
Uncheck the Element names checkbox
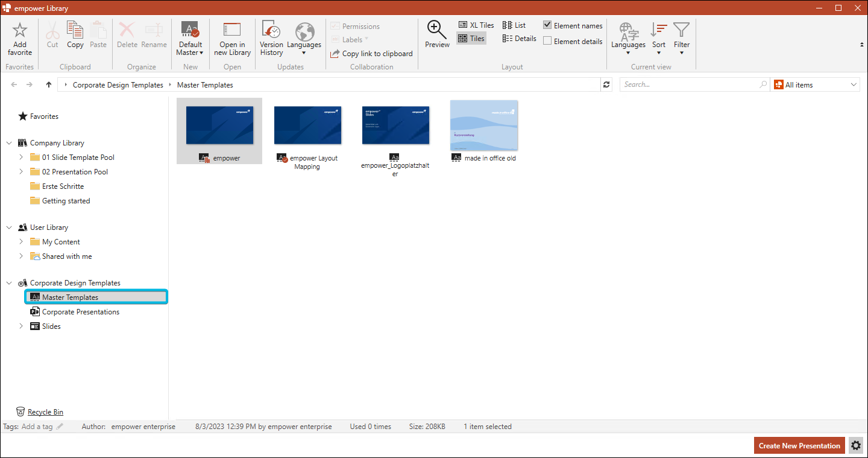click(547, 25)
